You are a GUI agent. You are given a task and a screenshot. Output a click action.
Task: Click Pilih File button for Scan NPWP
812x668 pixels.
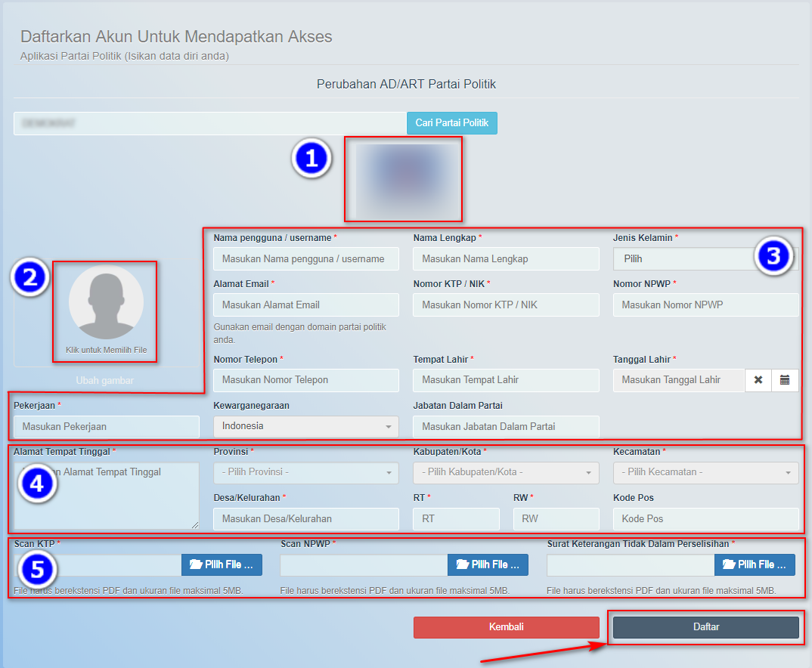coord(488,564)
